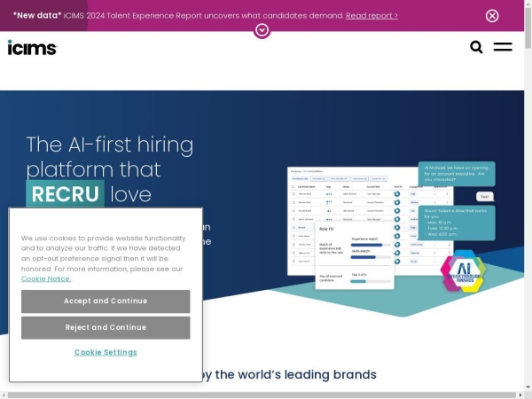Open Cookie Settings

[x=106, y=352]
